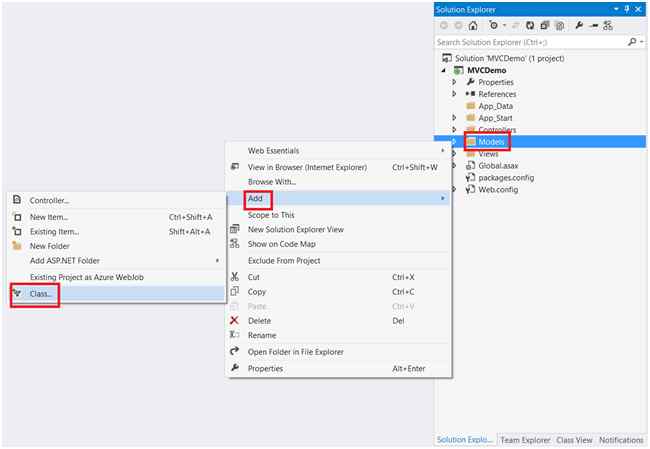Expand the App_Start folder node
Viewport: 650px width, 449px height.
click(x=454, y=118)
